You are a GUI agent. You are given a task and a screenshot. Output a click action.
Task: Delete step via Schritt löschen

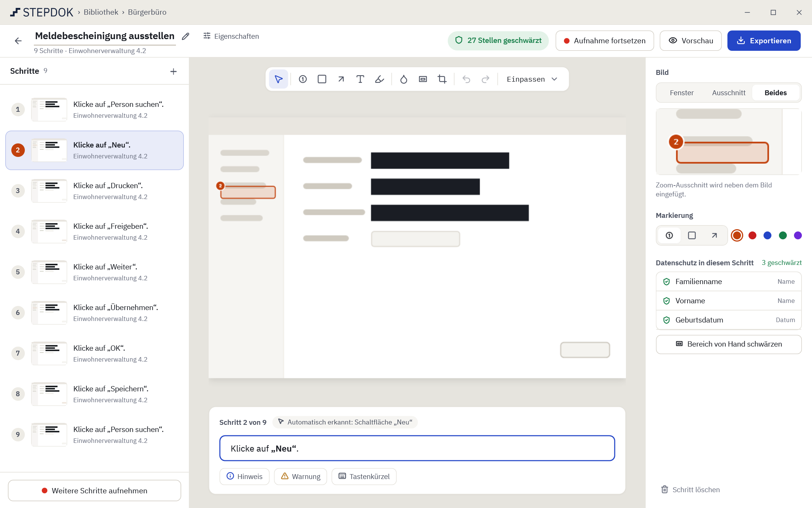690,490
